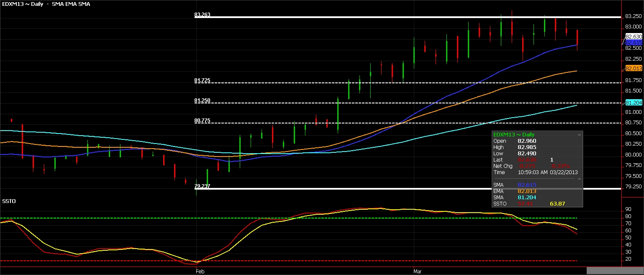Select the 79.237 support line label
Screen dimensions: 644x275
click(203, 186)
